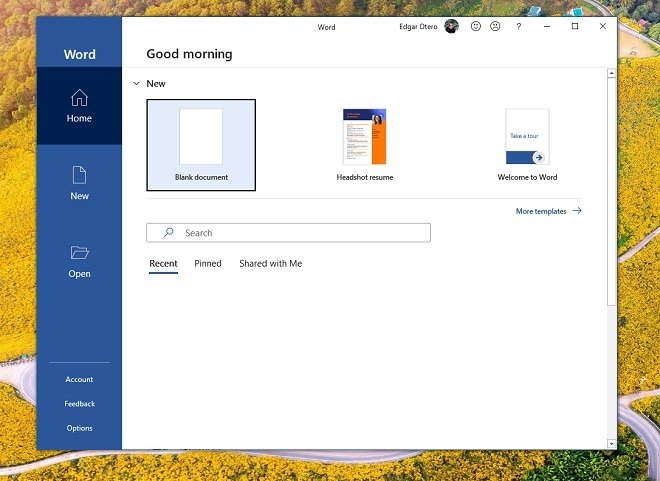Open Word Options
The image size is (660, 481).
point(79,428)
